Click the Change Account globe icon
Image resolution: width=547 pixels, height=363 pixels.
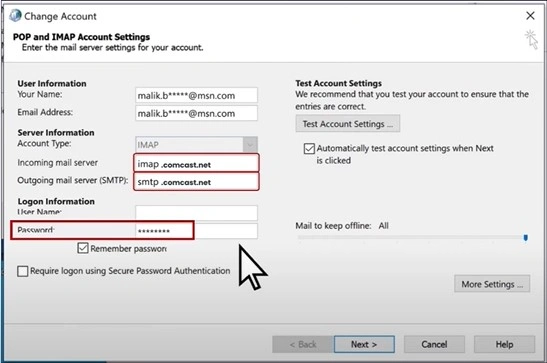tap(15, 16)
